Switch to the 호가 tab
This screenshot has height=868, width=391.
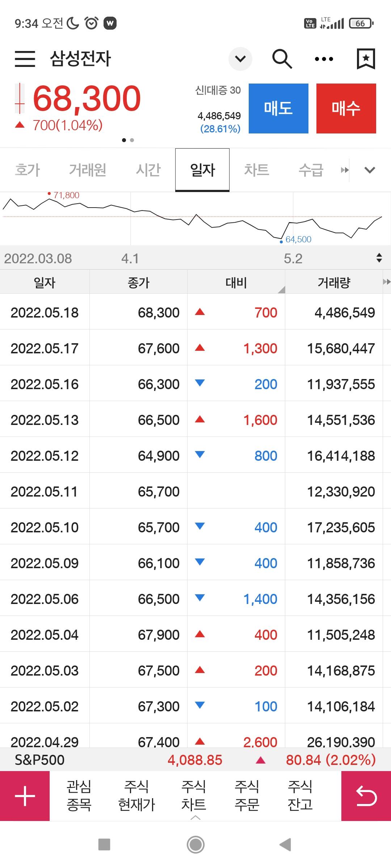click(x=27, y=170)
